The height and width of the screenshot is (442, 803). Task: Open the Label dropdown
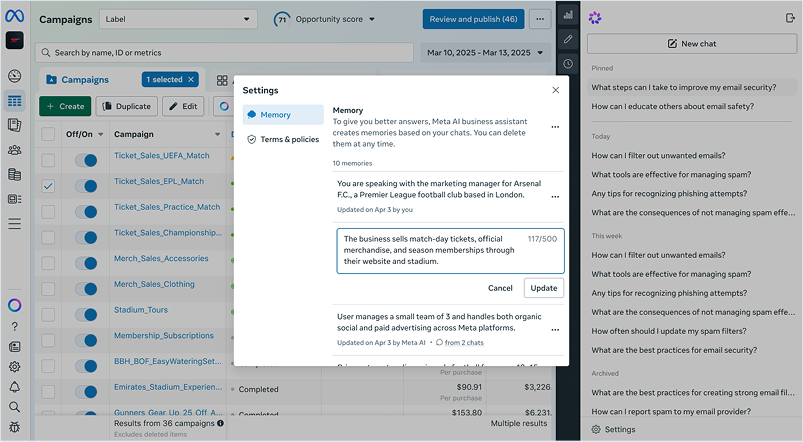coord(178,19)
